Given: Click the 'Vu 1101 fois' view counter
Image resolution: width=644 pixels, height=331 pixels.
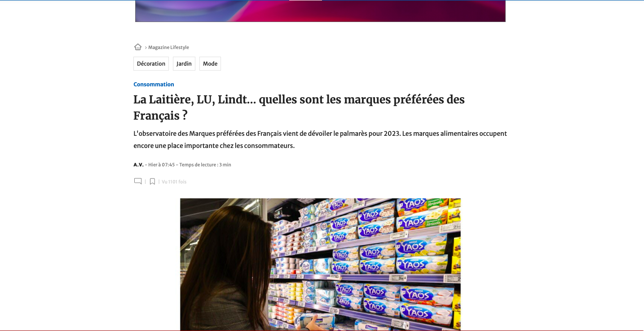Looking at the screenshot, I should coord(174,182).
